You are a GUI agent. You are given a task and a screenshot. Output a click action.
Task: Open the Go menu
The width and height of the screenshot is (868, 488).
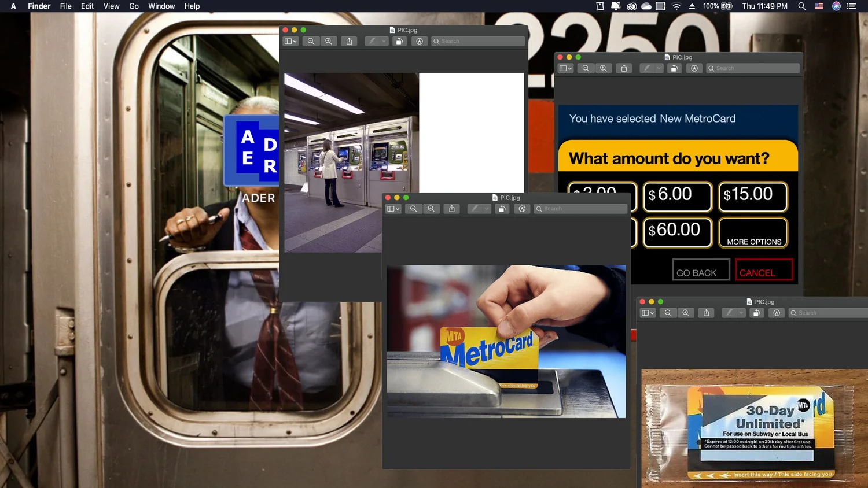[134, 6]
